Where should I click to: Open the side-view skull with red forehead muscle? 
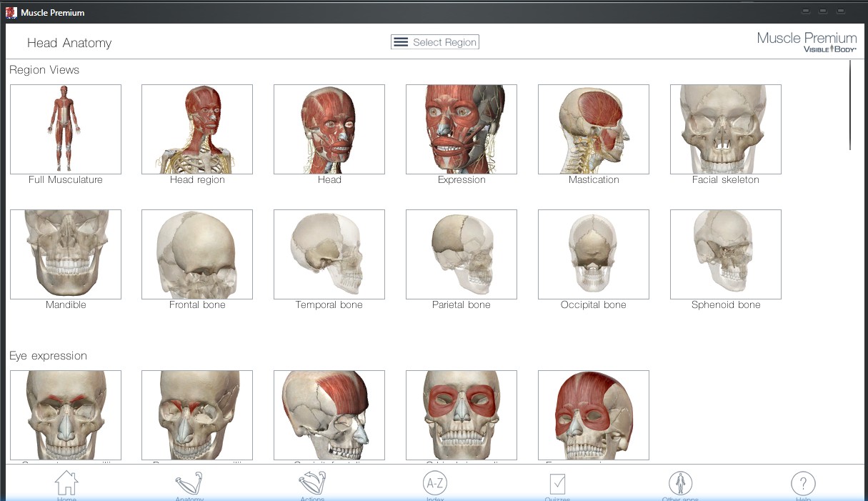[x=329, y=415]
